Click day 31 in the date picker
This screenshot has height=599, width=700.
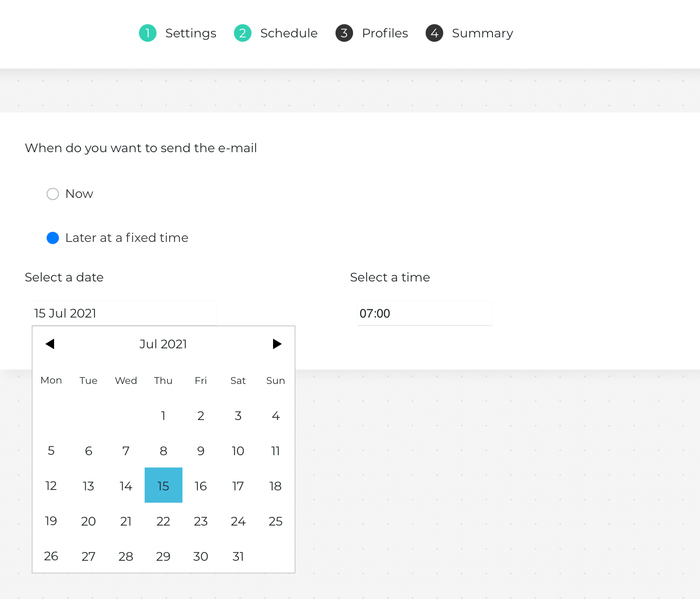point(238,556)
